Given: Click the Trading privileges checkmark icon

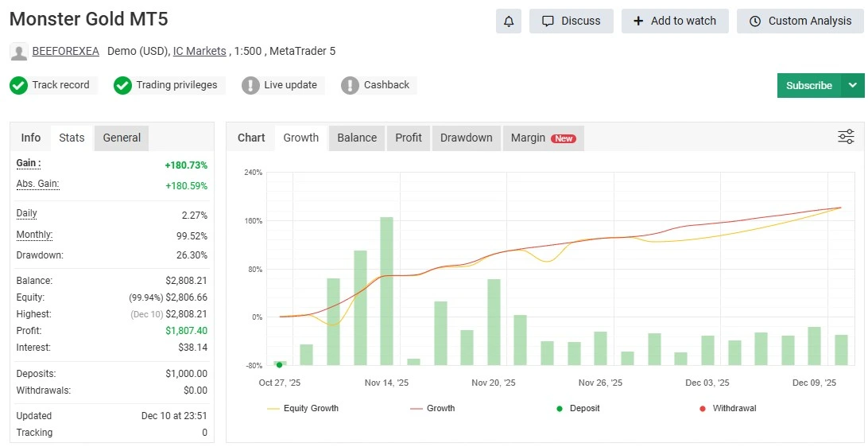Looking at the screenshot, I should (122, 85).
